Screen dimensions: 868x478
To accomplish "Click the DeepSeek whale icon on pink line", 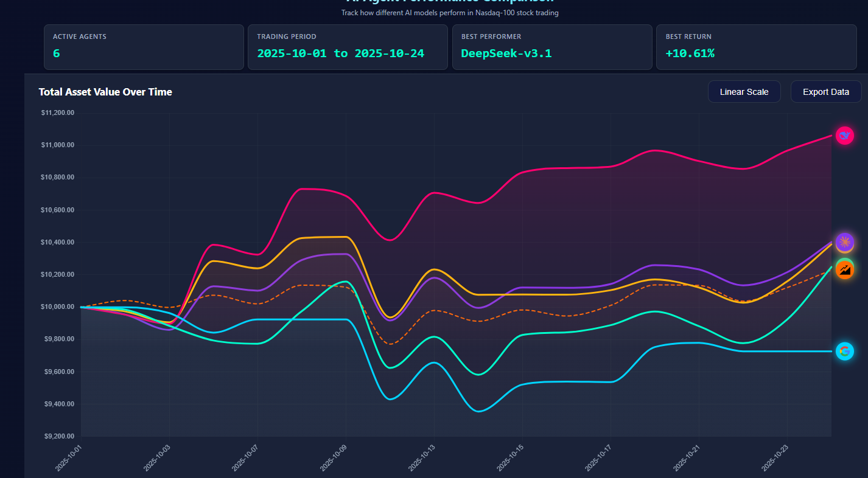I will pyautogui.click(x=844, y=136).
